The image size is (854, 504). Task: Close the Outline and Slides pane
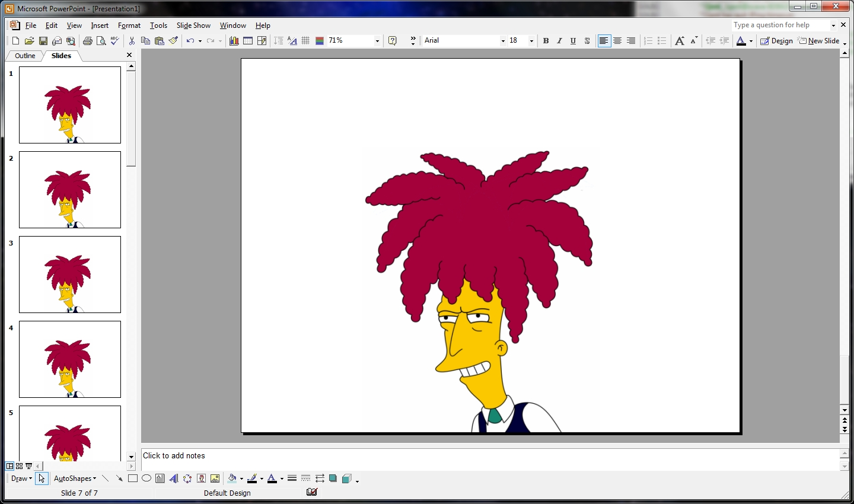pos(129,55)
